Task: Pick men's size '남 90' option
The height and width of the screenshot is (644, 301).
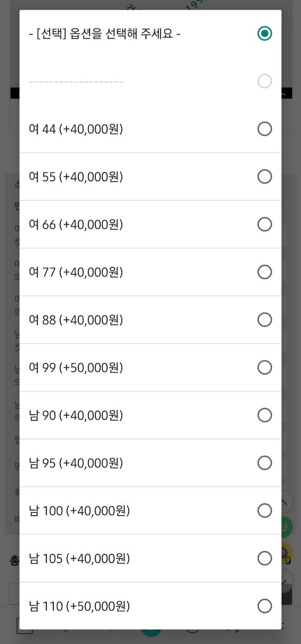Action: (x=264, y=415)
